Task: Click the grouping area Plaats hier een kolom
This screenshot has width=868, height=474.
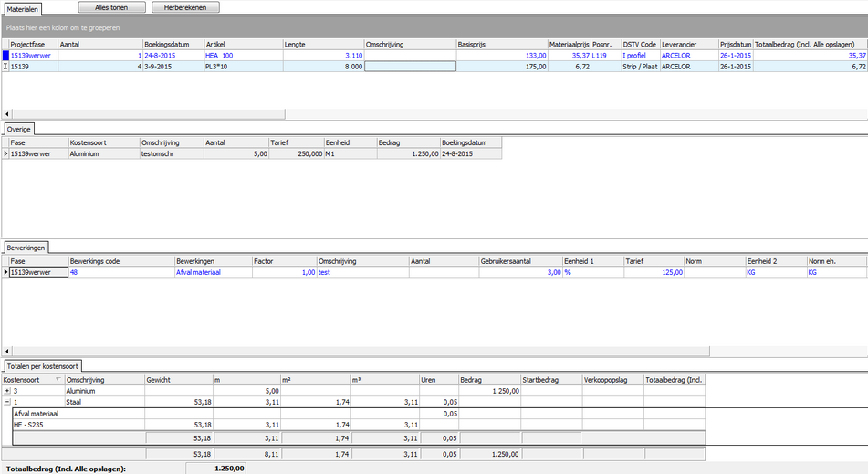Action: (434, 27)
